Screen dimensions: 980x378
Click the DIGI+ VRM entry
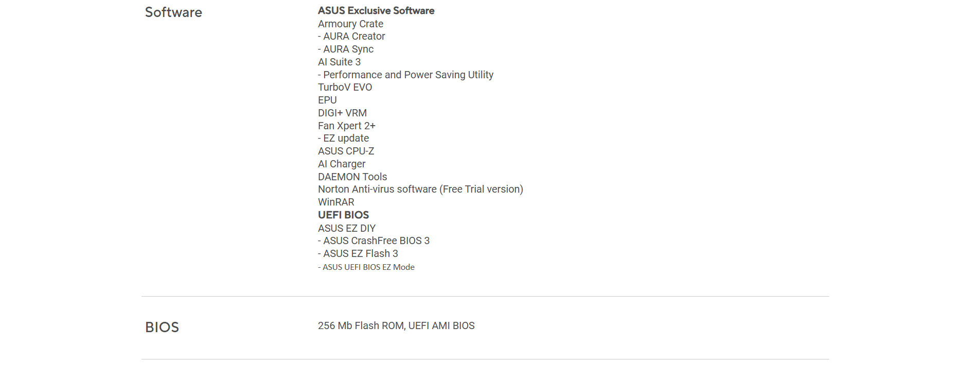pos(342,113)
